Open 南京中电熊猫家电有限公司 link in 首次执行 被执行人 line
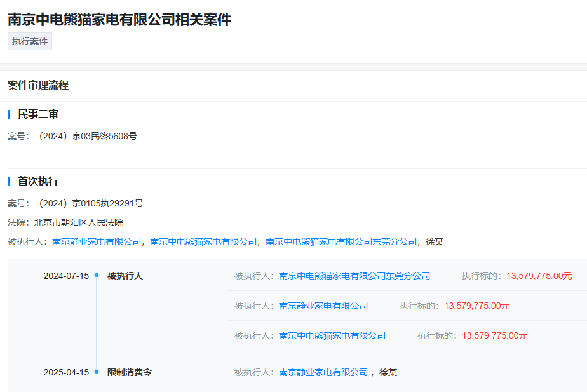 (x=203, y=241)
